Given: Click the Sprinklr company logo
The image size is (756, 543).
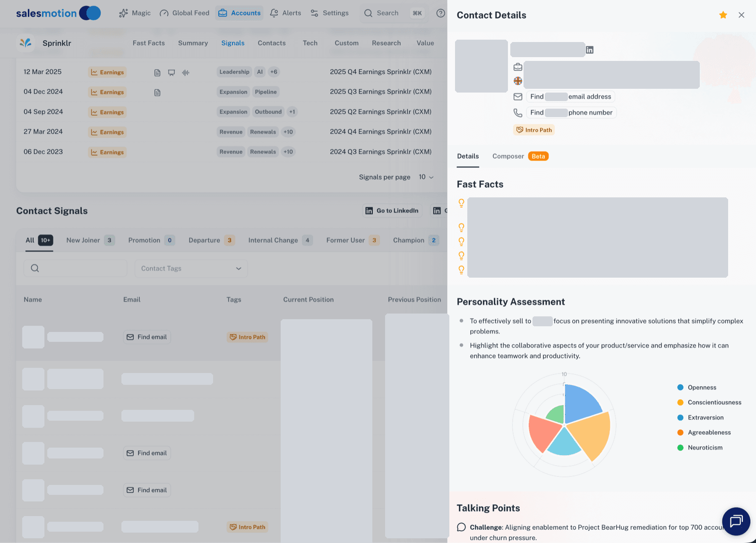Looking at the screenshot, I should 26,43.
